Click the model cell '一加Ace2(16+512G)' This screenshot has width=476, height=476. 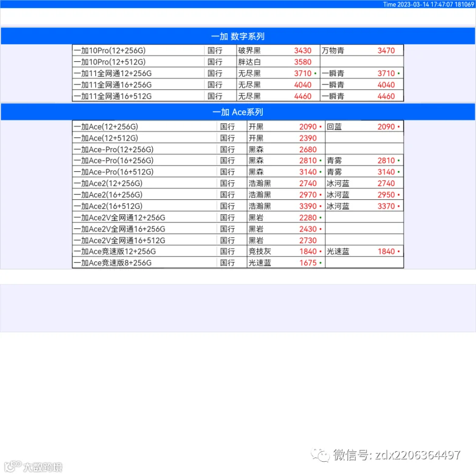coord(108,206)
